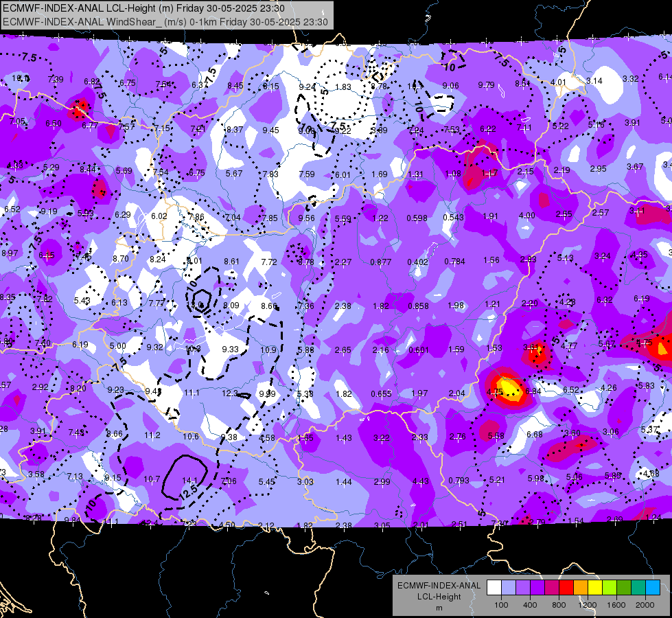Click the legend tick label 400
672x618 pixels.
pos(530,605)
